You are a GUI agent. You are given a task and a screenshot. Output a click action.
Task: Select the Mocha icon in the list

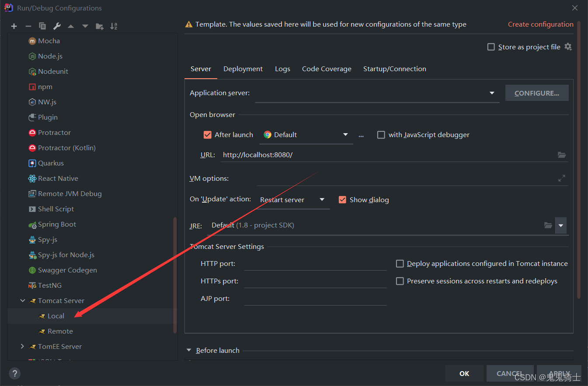click(x=32, y=41)
